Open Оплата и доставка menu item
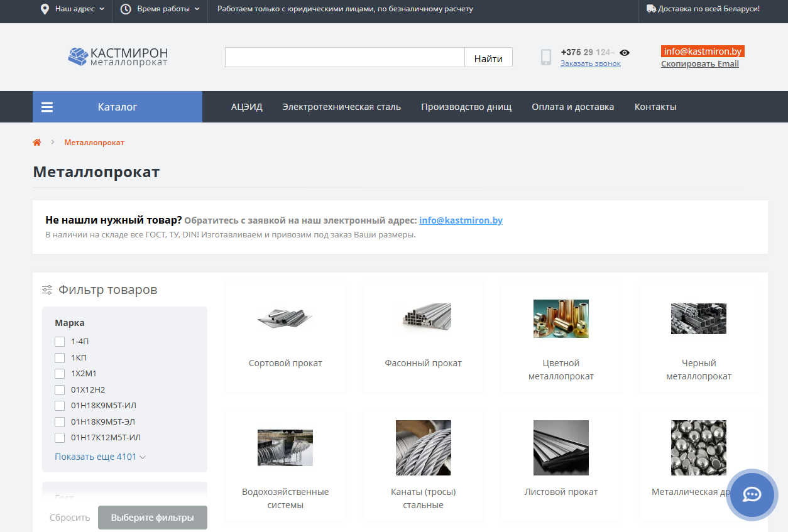 click(573, 107)
